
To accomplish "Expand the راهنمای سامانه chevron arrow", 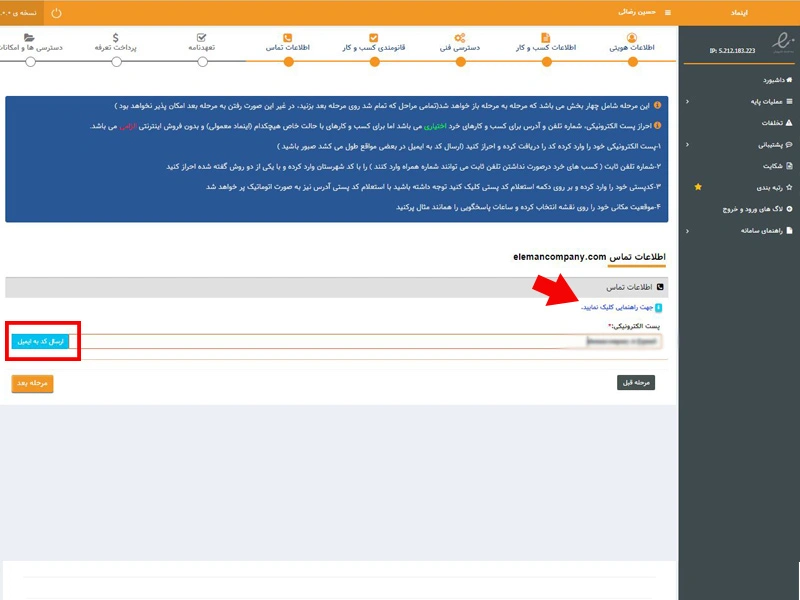I will point(687,231).
